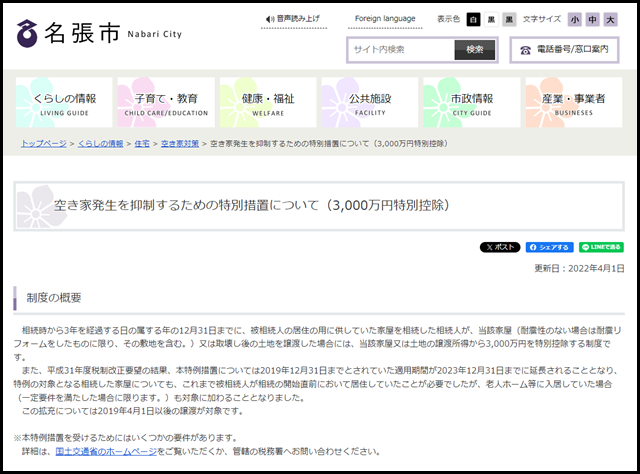Open the 市政情報 City Guide menu
640x474 pixels.
[x=472, y=102]
